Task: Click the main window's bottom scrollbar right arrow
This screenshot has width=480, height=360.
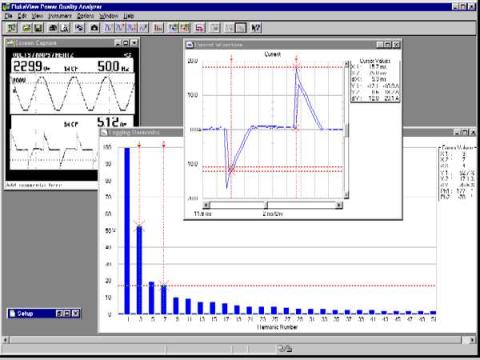Action: [x=472, y=340]
